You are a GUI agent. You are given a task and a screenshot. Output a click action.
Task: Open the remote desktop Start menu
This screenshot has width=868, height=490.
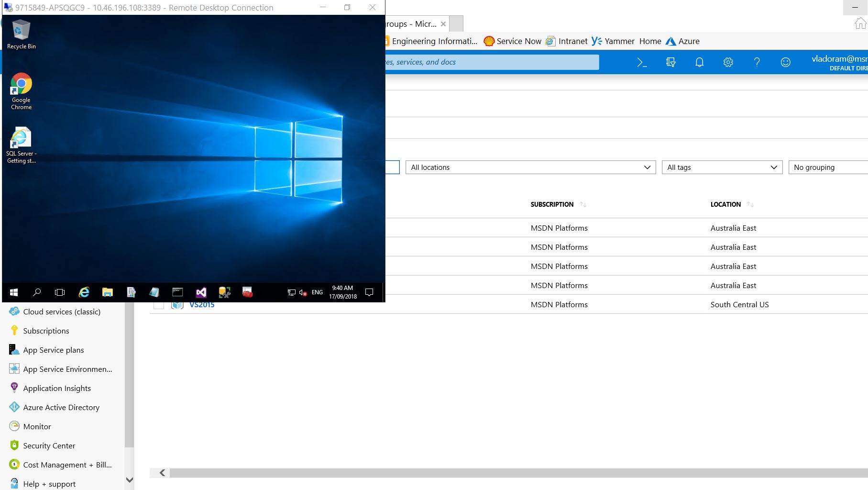pyautogui.click(x=14, y=292)
